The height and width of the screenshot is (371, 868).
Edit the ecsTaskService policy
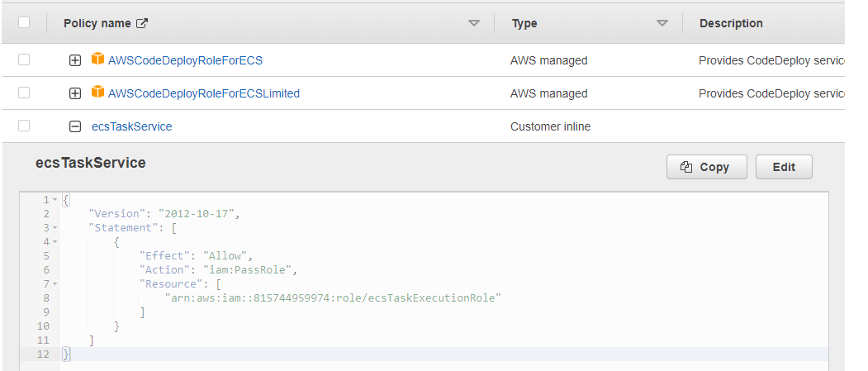[784, 167]
